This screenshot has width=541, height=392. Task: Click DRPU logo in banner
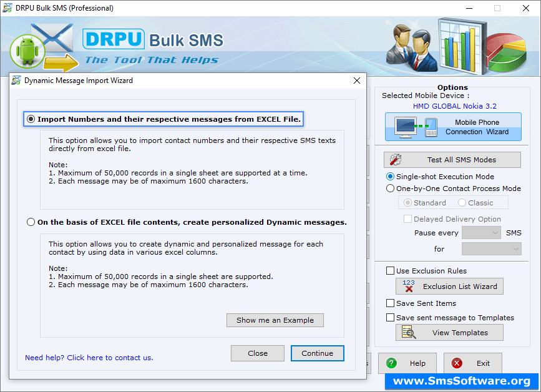point(114,39)
